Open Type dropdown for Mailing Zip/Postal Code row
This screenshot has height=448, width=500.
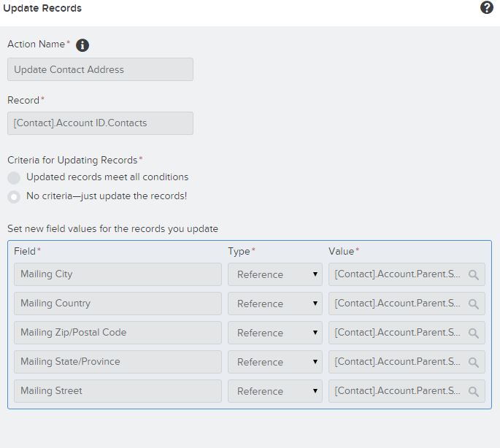(x=274, y=333)
